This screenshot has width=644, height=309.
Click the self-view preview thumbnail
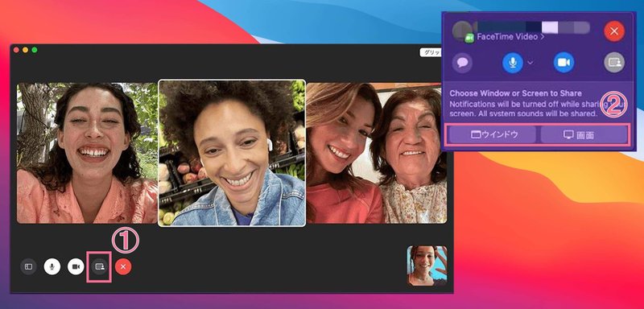(427, 266)
